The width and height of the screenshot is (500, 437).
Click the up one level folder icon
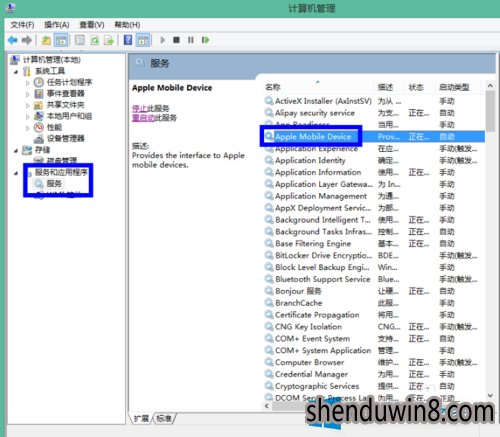click(x=46, y=40)
